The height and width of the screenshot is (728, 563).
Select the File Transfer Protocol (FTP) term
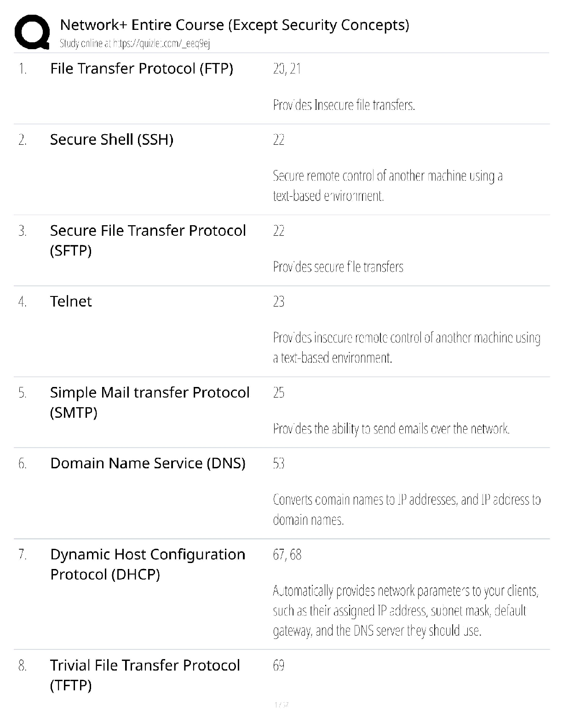141,68
